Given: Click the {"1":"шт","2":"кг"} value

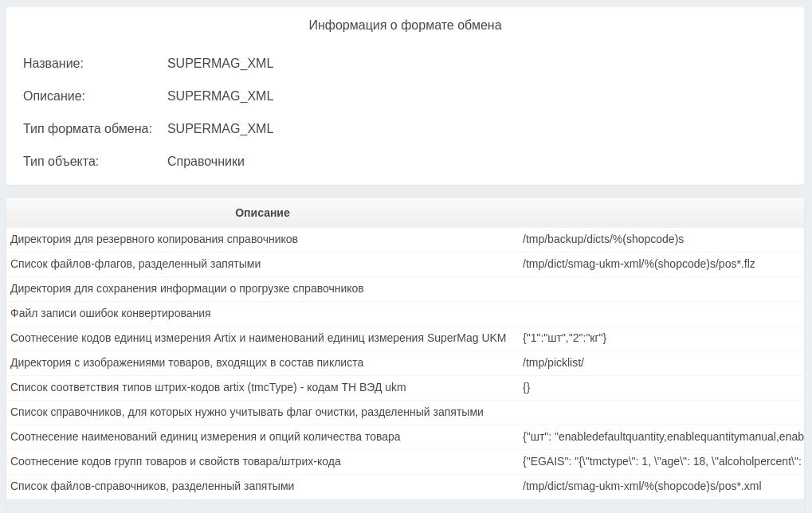Looking at the screenshot, I should pos(564,338).
